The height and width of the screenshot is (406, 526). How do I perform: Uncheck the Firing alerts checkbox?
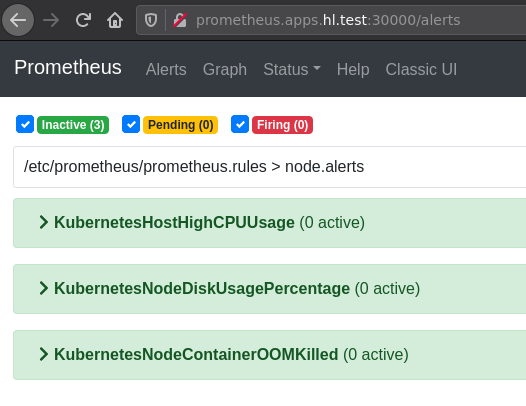coord(240,124)
